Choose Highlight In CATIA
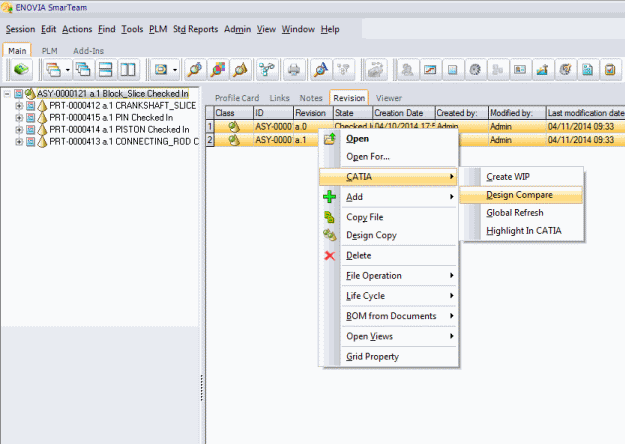 pos(521,231)
